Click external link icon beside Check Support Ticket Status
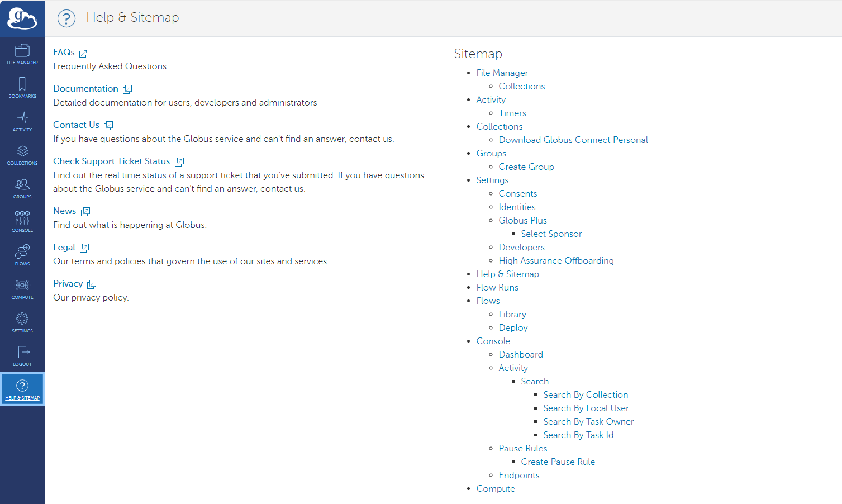 (179, 162)
